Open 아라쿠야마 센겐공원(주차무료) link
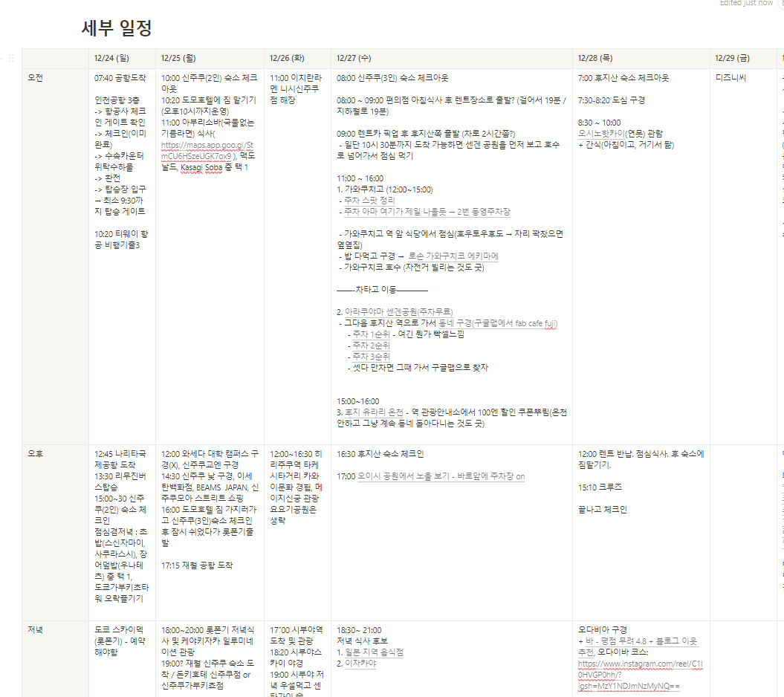 [398, 311]
